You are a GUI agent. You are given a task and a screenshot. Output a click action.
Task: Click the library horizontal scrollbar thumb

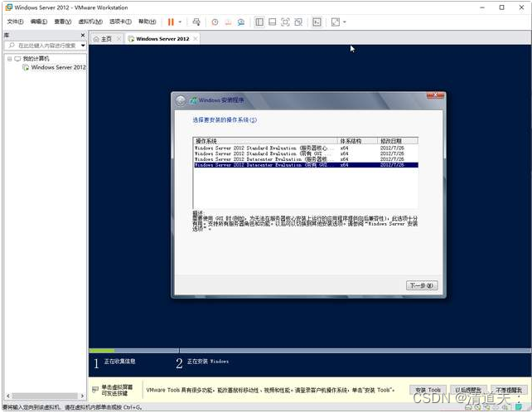pos(45,396)
